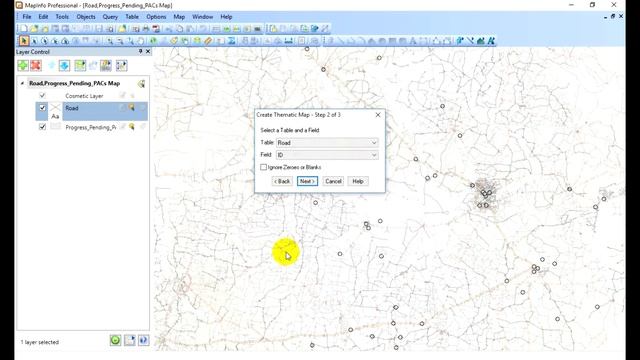Image resolution: width=640 pixels, height=360 pixels.
Task: Click the thematic map icon in Layer Control
Action: tap(106, 65)
